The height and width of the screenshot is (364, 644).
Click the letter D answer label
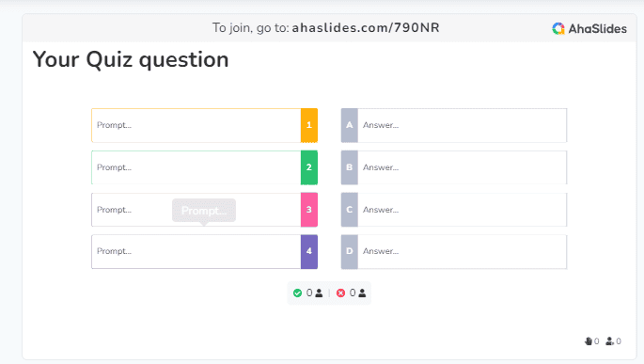point(350,251)
